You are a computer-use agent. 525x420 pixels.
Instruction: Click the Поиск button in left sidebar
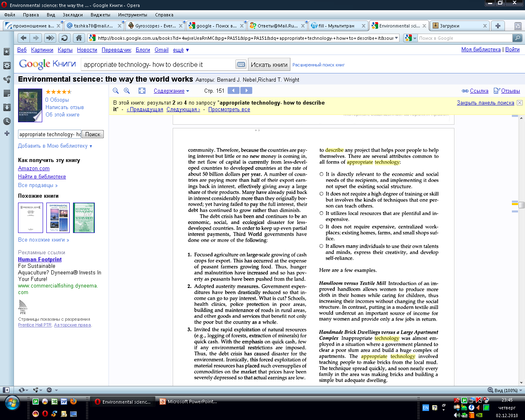click(93, 134)
